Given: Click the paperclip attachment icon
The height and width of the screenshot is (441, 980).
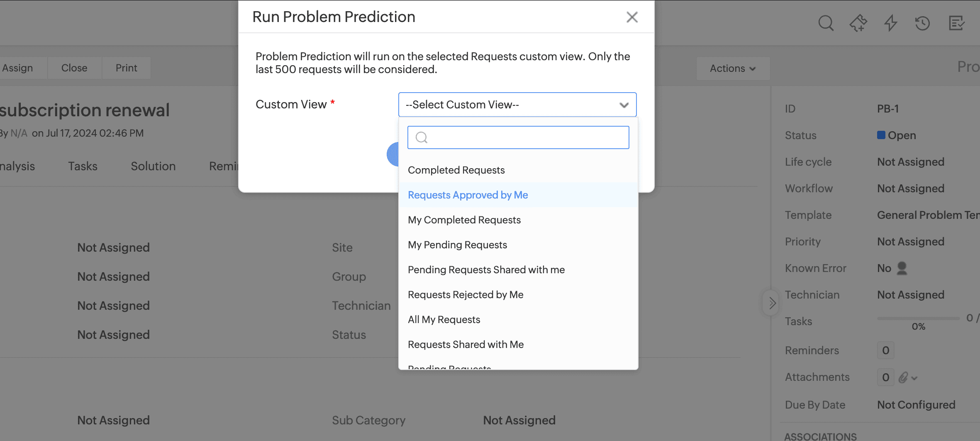Looking at the screenshot, I should click(904, 377).
